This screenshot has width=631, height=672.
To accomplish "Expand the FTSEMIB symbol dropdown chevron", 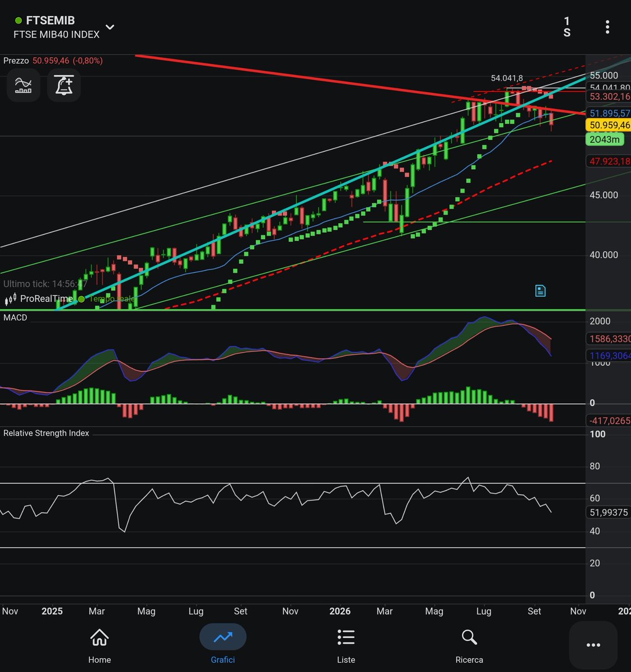I will point(110,27).
